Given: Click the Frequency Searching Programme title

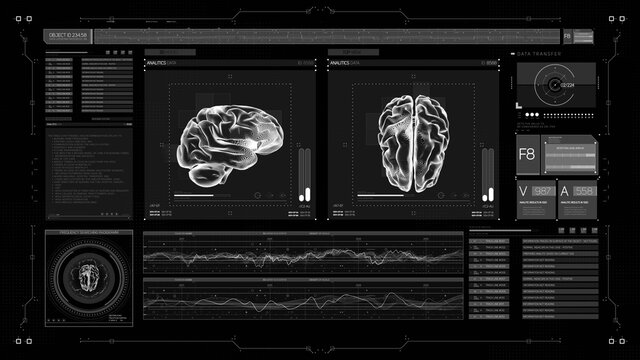Looking at the screenshot, I should 89,233.
